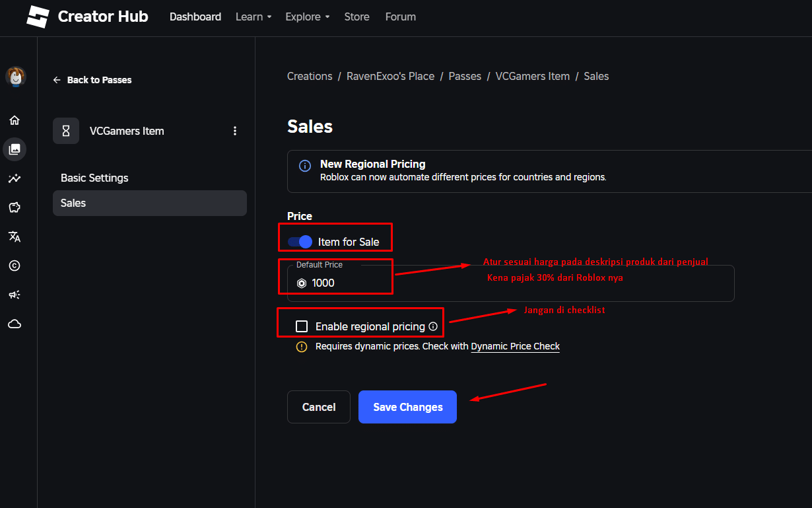This screenshot has width=812, height=508.
Task: Click the New Regional Pricing heading
Action: (373, 164)
